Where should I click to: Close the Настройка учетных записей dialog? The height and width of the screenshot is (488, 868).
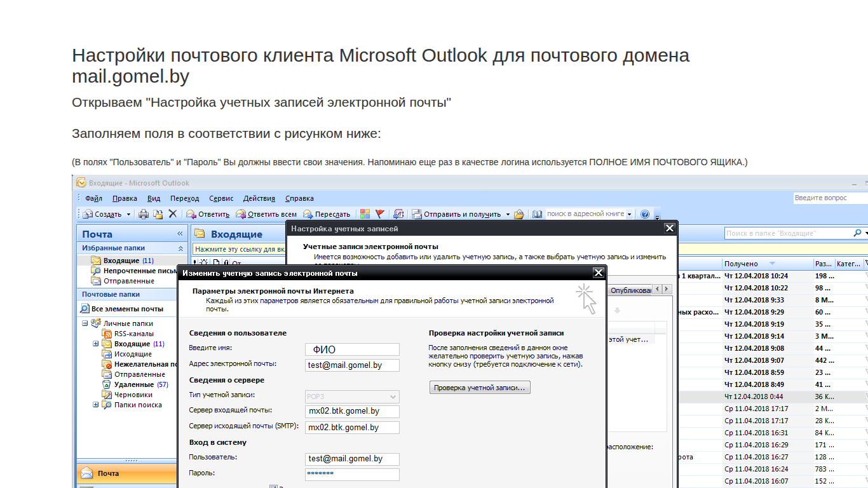coord(669,228)
